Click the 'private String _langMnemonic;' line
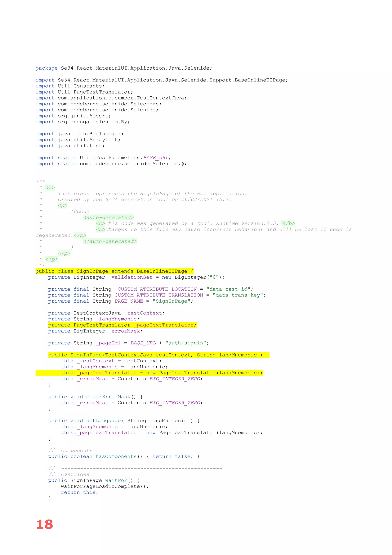This screenshot has width=392, height=555. (x=94, y=319)
